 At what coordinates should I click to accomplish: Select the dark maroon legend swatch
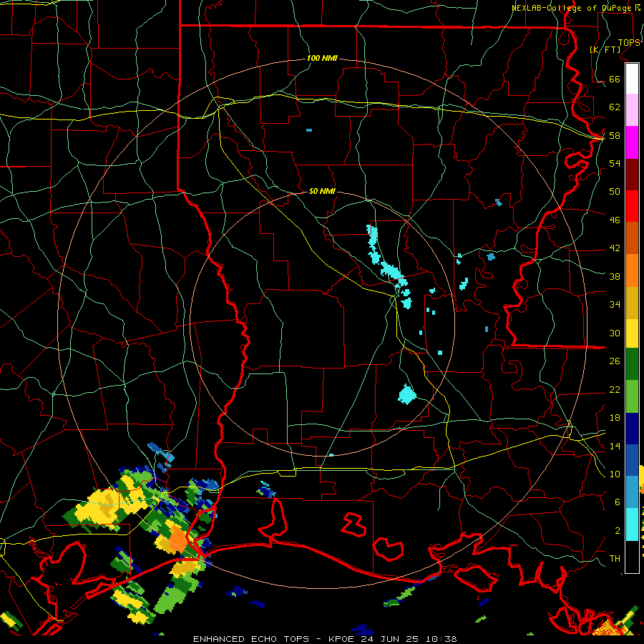(632, 175)
